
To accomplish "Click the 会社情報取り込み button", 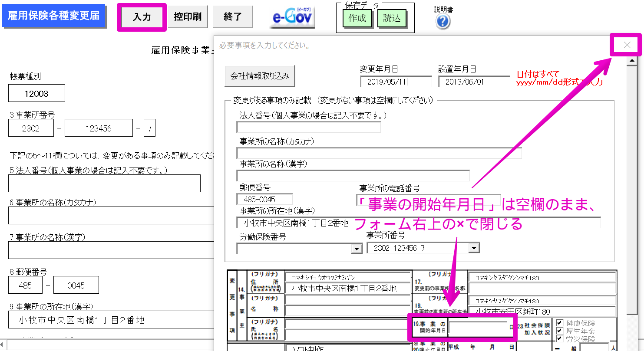I will (x=260, y=76).
